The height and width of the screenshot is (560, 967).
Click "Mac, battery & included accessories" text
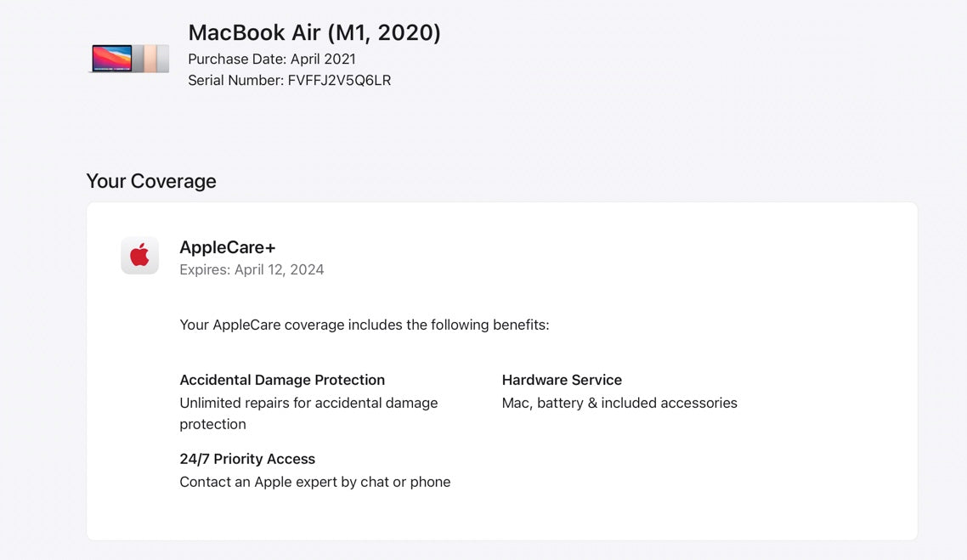click(619, 403)
